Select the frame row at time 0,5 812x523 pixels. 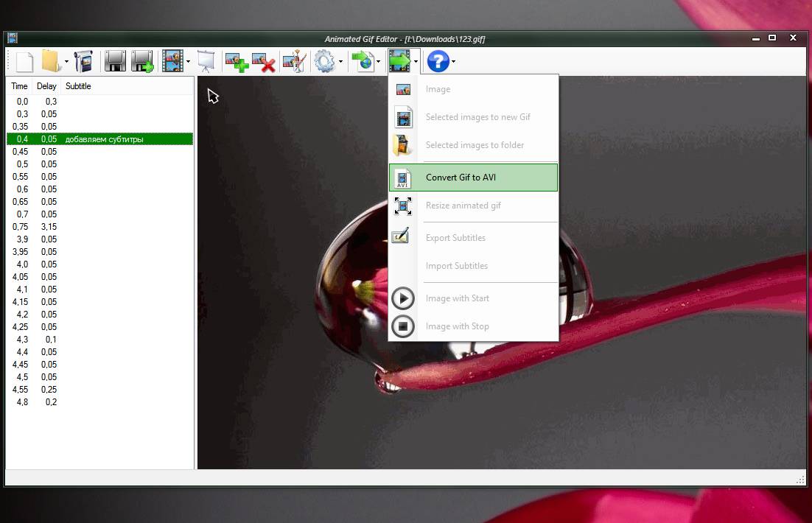point(100,164)
